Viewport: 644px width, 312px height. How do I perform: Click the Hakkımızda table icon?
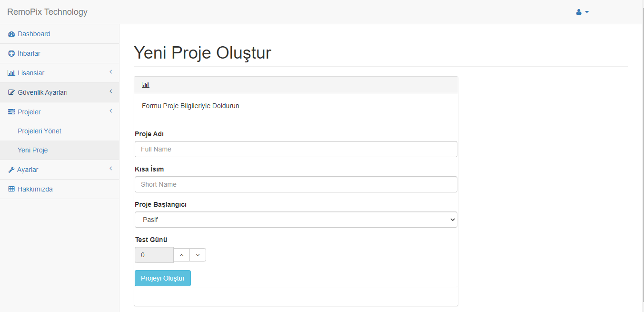click(11, 190)
